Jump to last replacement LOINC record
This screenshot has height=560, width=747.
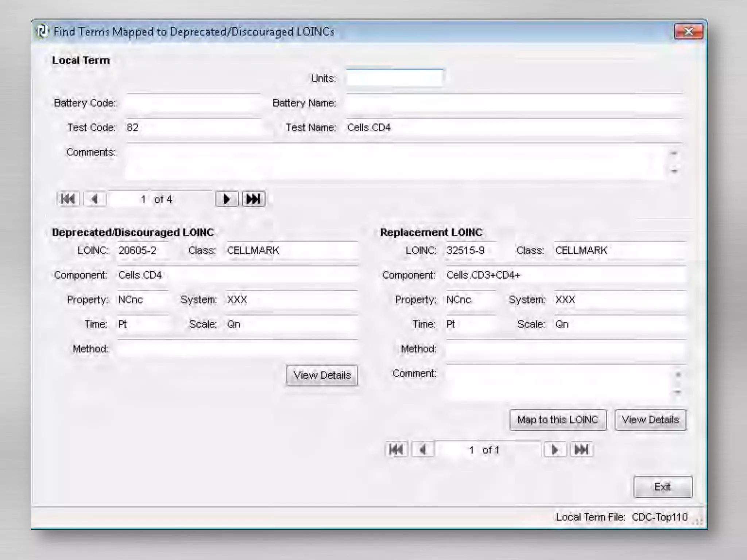point(581,450)
